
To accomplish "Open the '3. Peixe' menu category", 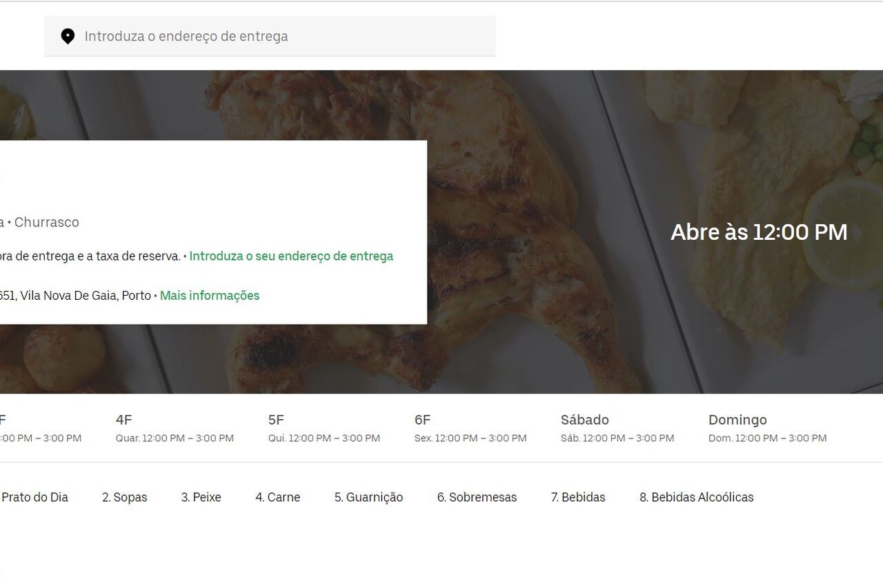I will click(201, 497).
